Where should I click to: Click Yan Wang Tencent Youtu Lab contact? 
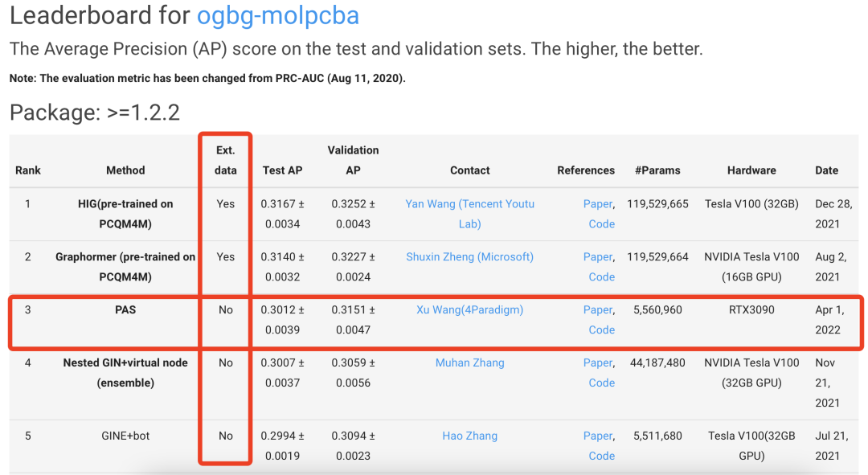click(469, 204)
